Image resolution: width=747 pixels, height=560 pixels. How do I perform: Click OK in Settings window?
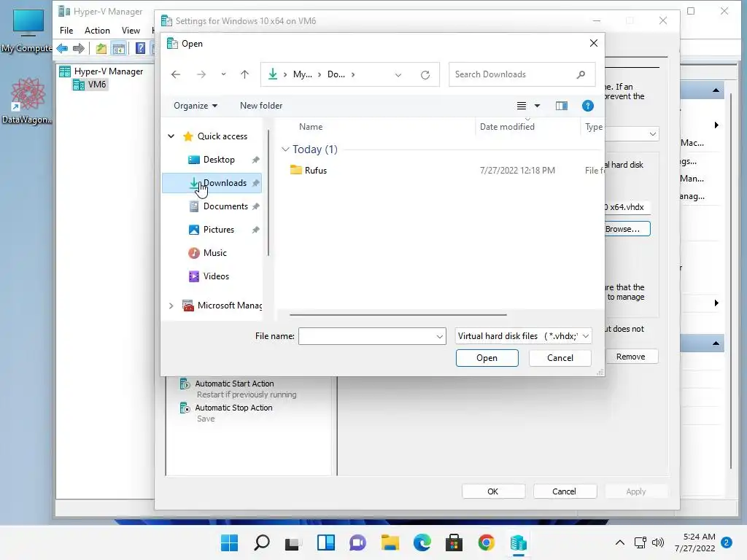click(x=493, y=491)
